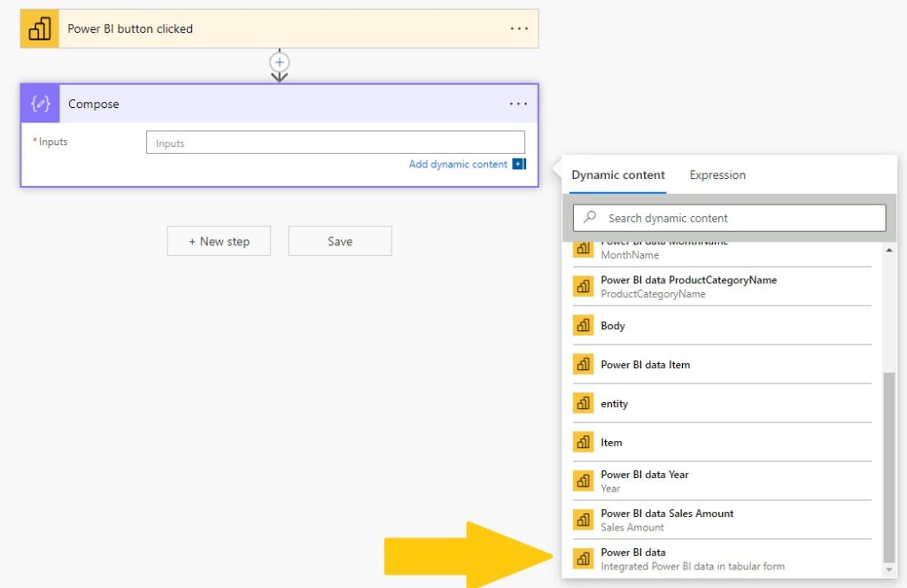Click the icon beside entity
Screen dimensions: 907x588
tap(583, 403)
